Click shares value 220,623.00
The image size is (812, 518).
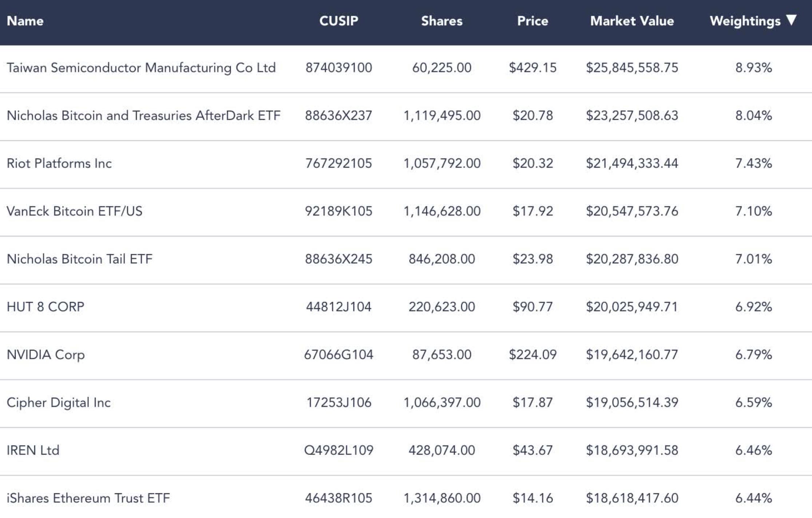coord(441,307)
